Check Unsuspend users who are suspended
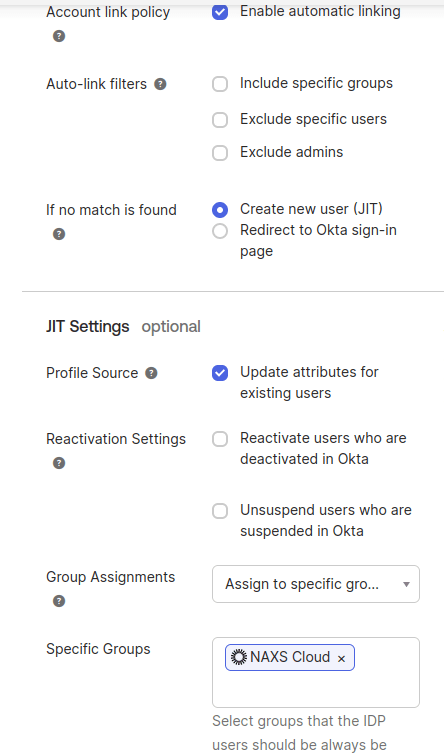 pos(220,510)
